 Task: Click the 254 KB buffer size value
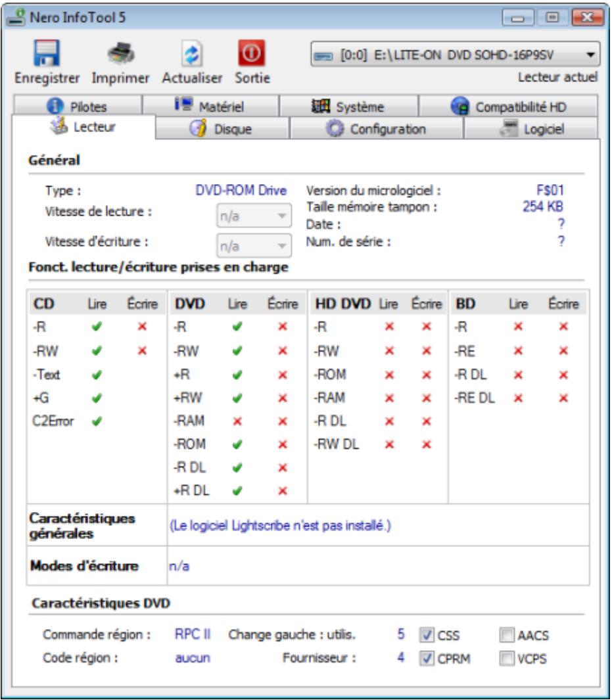click(542, 206)
